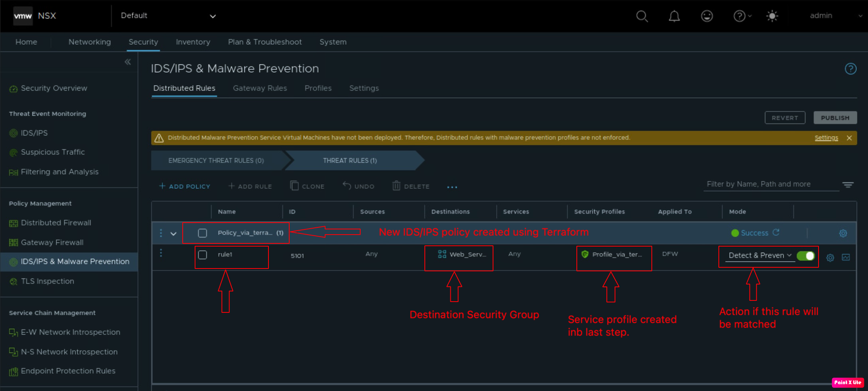Viewport: 868px width, 391px height.
Task: Collapse the left sidebar with double chevron
Action: coord(128,62)
